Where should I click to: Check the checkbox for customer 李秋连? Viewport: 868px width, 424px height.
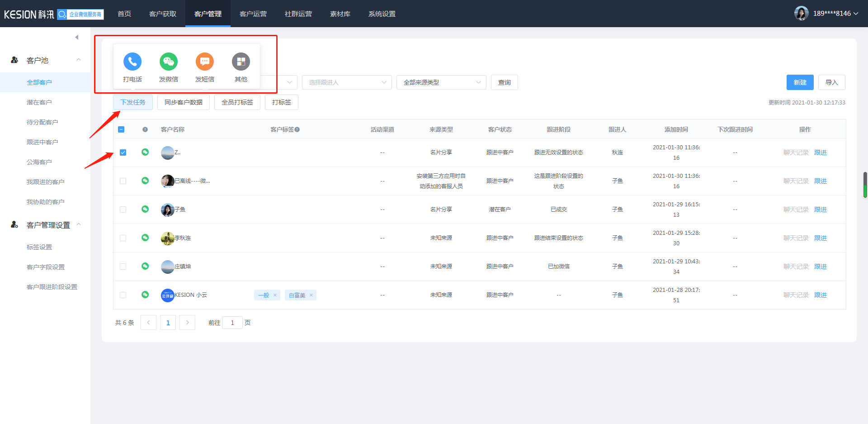[x=123, y=238]
